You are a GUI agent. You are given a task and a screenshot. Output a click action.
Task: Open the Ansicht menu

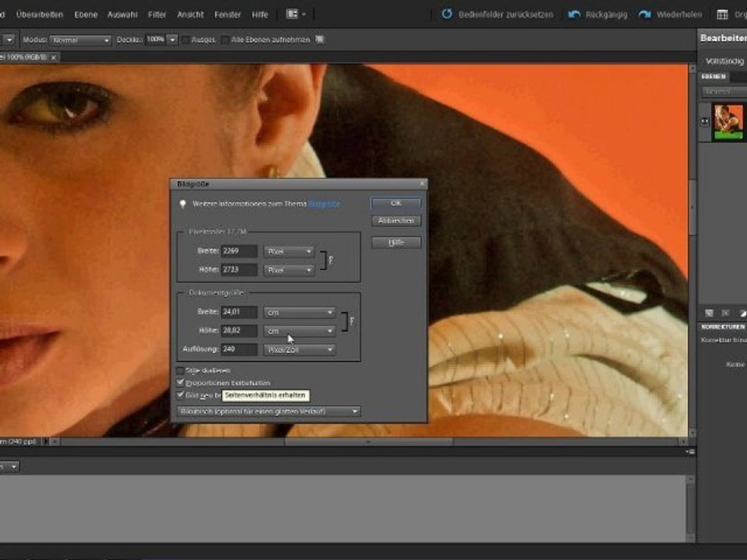(x=190, y=15)
